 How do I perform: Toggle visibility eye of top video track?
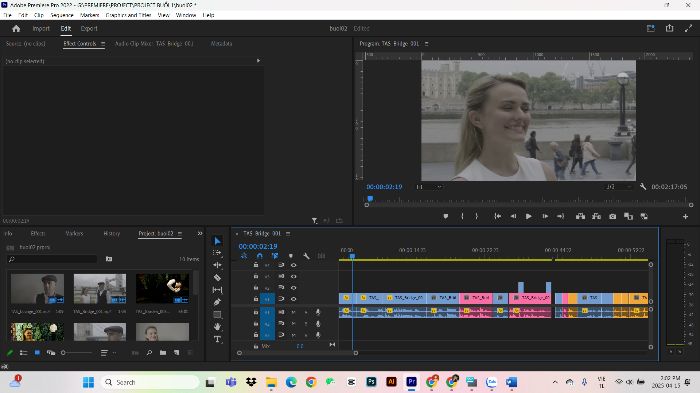coord(293,265)
